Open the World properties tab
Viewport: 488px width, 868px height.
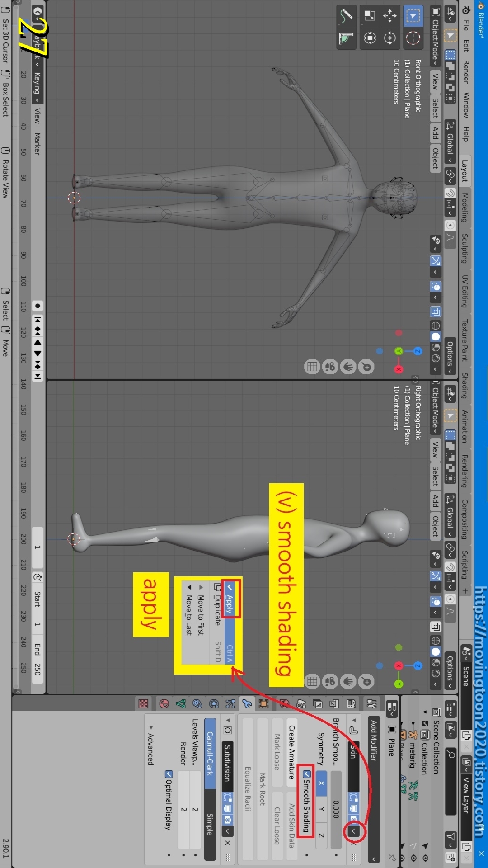coord(284,703)
